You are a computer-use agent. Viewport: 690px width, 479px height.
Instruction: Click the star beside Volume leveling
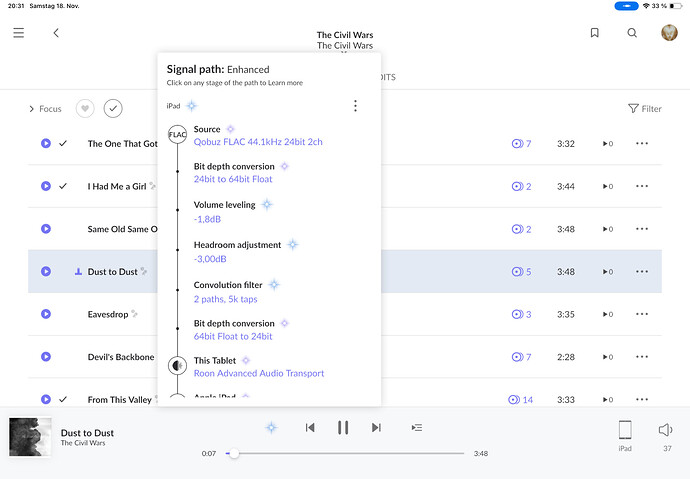267,205
